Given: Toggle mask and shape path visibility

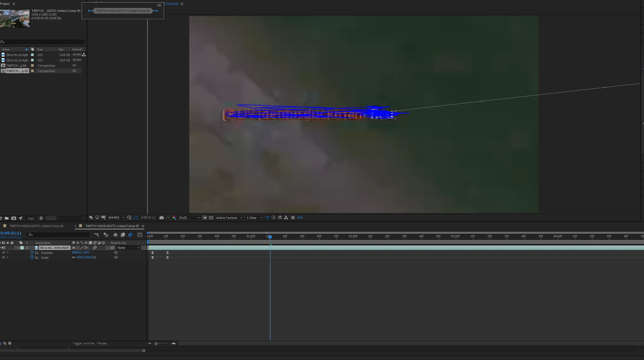Looking at the screenshot, I should [136, 218].
